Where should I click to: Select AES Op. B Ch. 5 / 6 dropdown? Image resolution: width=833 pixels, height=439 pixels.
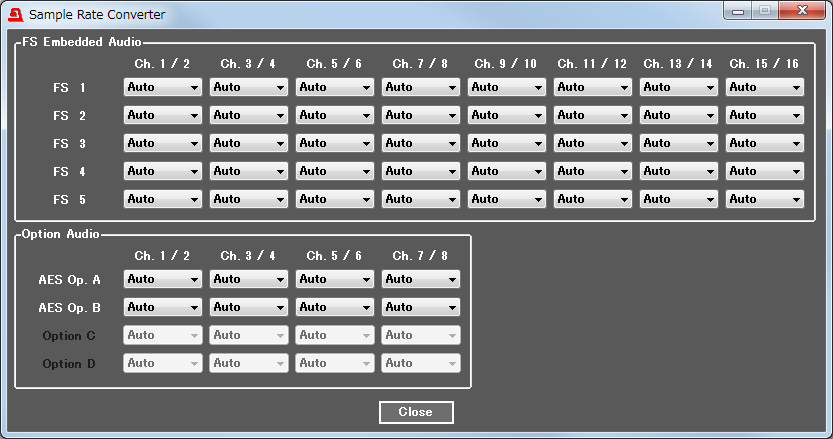click(335, 307)
